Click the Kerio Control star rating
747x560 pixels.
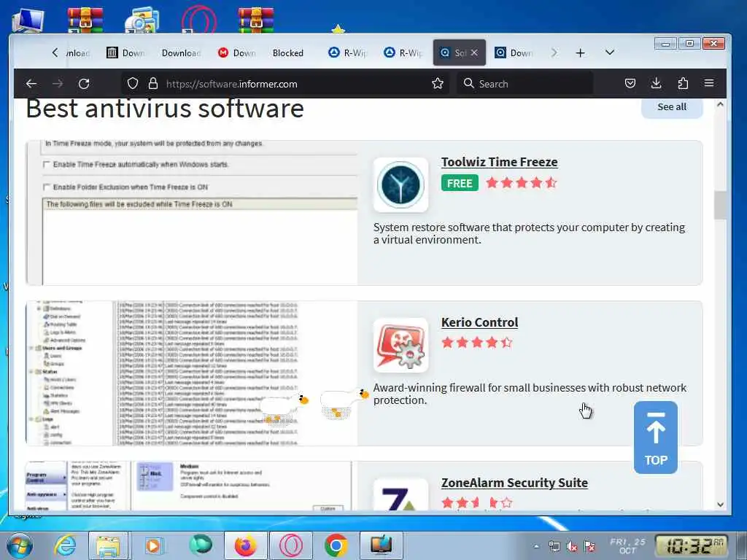(x=477, y=343)
